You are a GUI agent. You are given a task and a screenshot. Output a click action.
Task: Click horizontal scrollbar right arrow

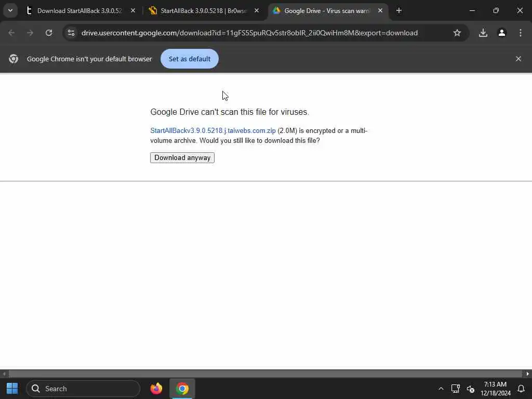tap(528, 374)
